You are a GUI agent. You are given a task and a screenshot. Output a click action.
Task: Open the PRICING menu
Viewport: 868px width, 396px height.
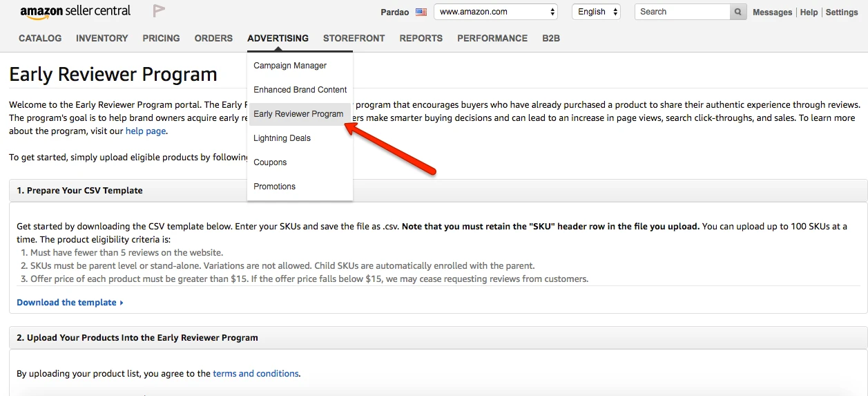point(161,38)
